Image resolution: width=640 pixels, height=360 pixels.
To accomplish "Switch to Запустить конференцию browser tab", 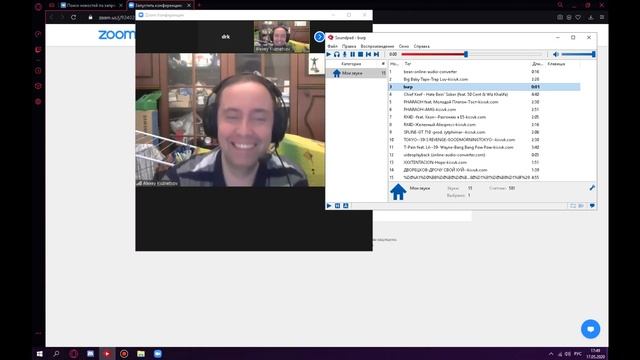I will pyautogui.click(x=159, y=5).
